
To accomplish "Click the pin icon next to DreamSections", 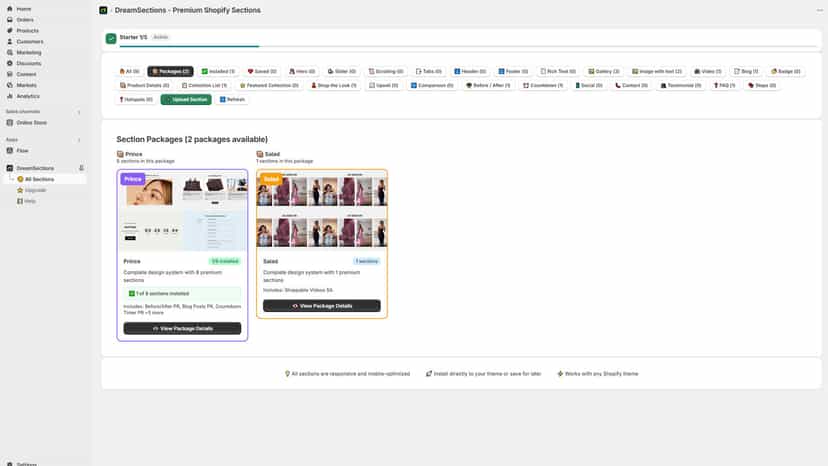I will pos(81,168).
